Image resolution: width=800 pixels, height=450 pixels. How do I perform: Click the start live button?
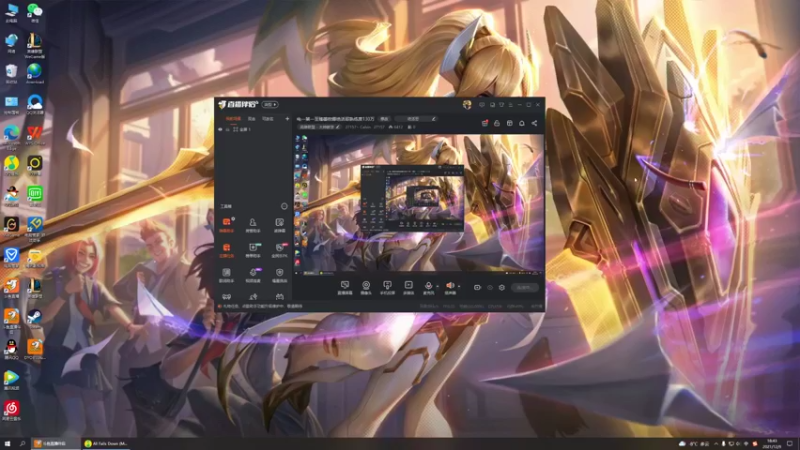[524, 288]
